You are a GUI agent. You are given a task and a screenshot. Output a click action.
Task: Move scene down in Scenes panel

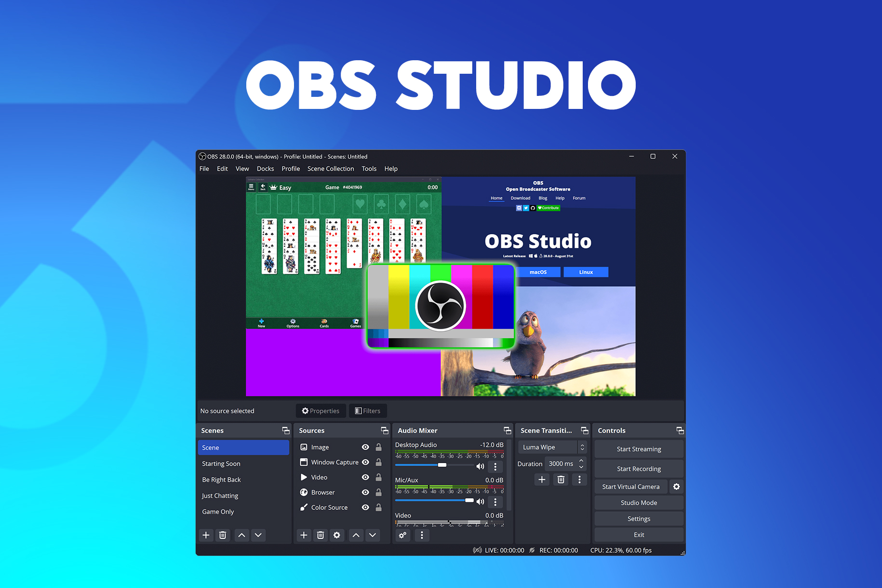(258, 535)
